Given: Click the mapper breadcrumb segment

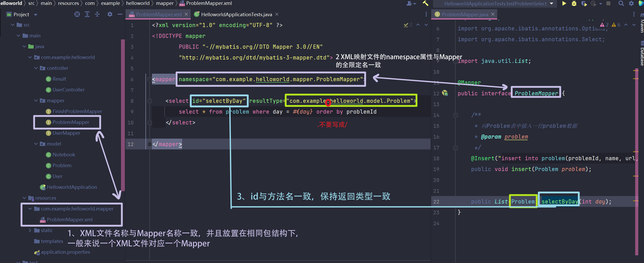Looking at the screenshot, I should [165, 3].
